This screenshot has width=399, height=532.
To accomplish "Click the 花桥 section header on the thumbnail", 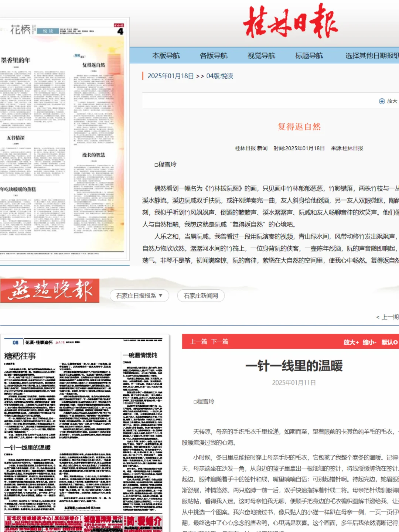I will 20,30.
